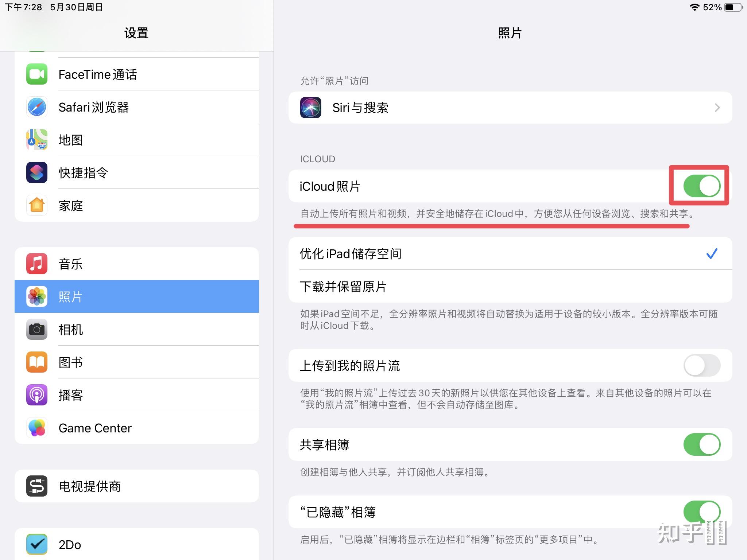Open Siri与搜索 via its chevron arrow
This screenshot has height=560, width=747.
[x=717, y=108]
